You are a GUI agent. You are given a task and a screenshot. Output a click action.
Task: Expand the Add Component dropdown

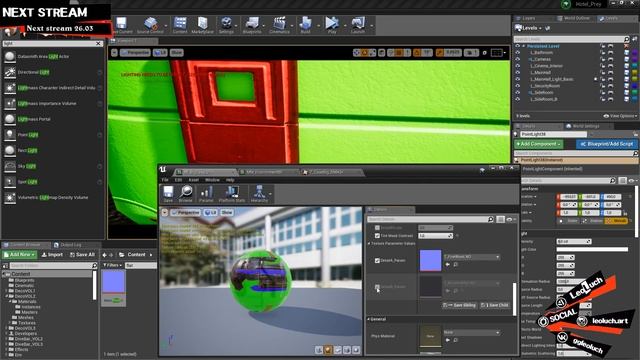point(539,144)
